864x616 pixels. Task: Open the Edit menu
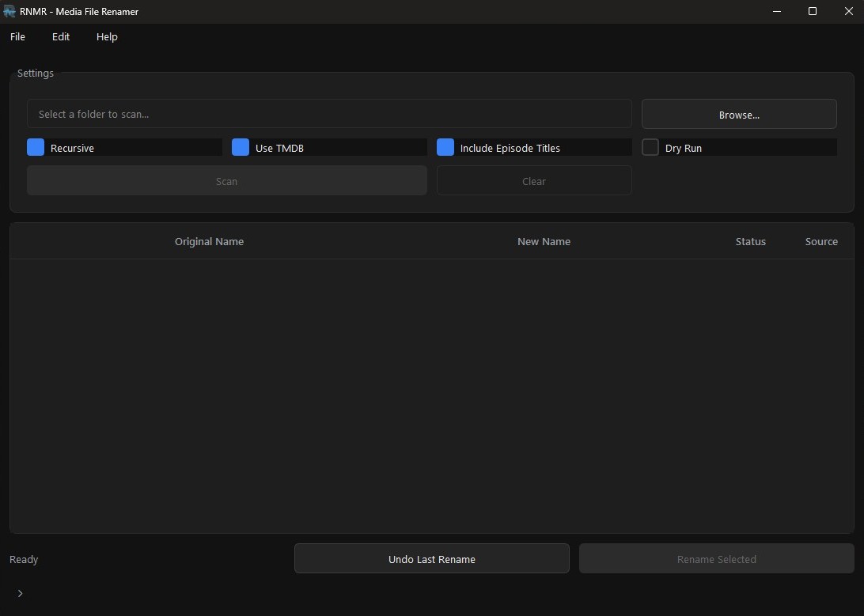[60, 36]
